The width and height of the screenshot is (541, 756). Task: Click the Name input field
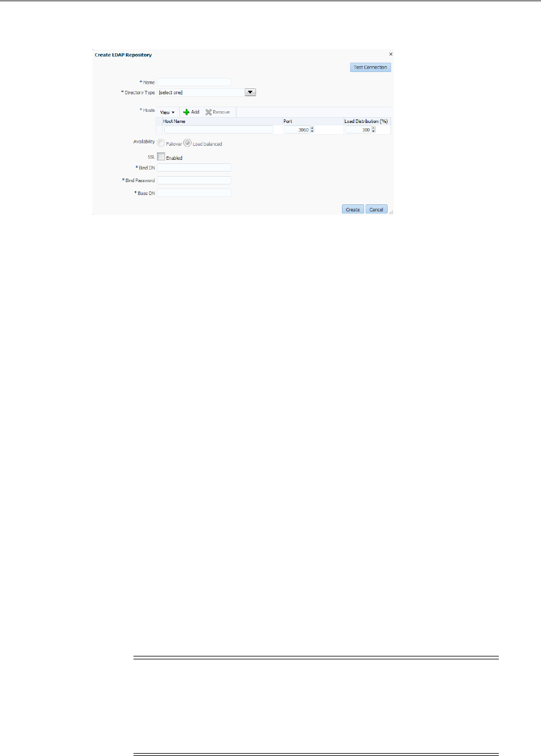tap(194, 82)
